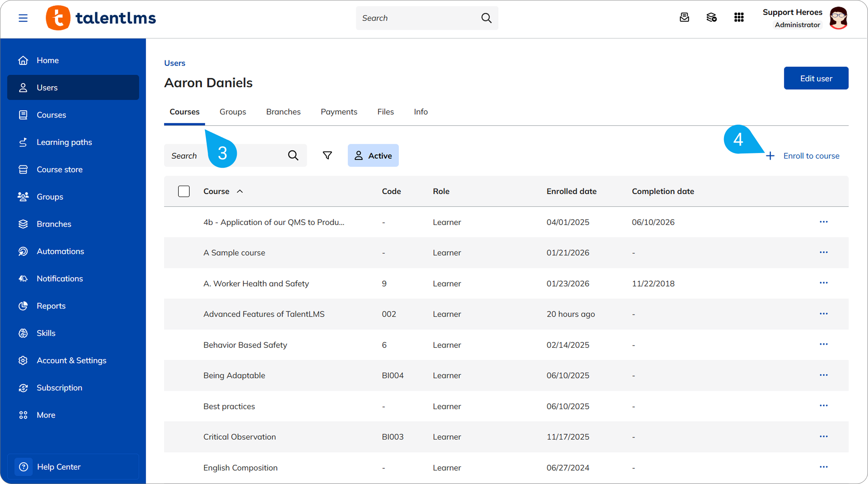Open Notifications in sidebar

[x=73, y=279]
